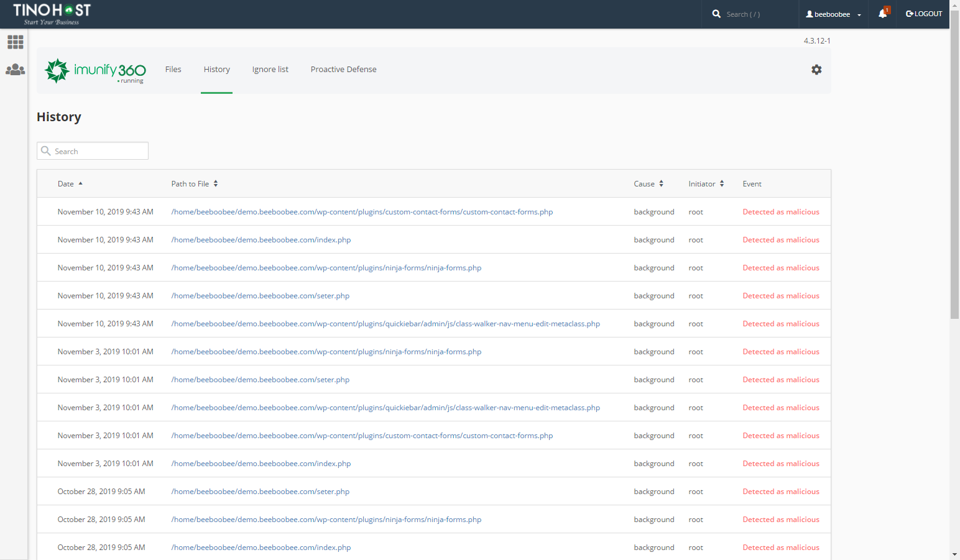
Task: Click 'Detected as malicious' in November 10 index.php row
Action: tap(781, 240)
